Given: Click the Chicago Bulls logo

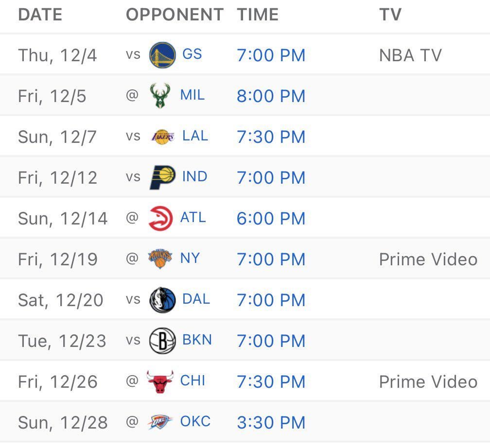Looking at the screenshot, I should click(x=160, y=381).
